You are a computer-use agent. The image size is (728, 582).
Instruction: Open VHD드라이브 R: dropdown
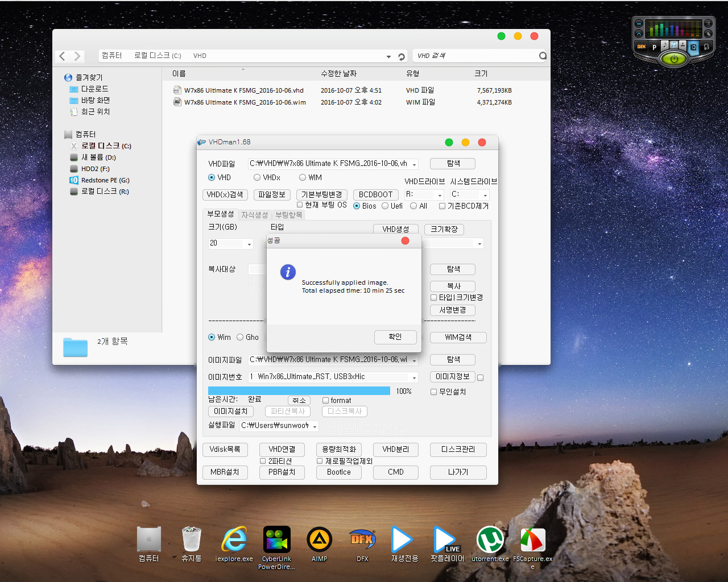pos(440,195)
